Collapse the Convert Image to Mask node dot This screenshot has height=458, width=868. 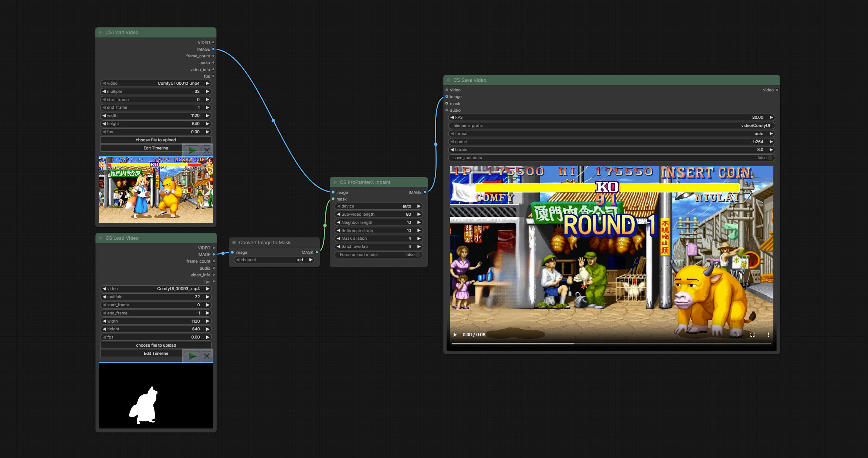pyautogui.click(x=234, y=243)
